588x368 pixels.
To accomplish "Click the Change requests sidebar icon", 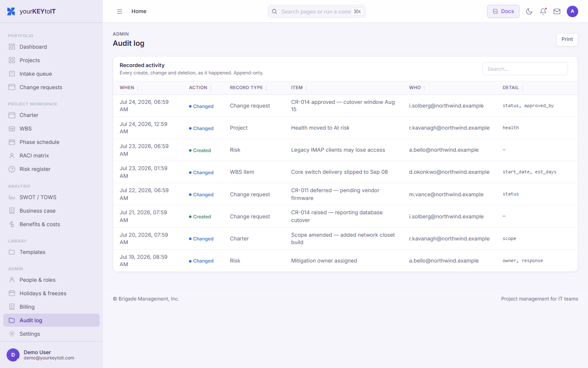I will tap(12, 87).
